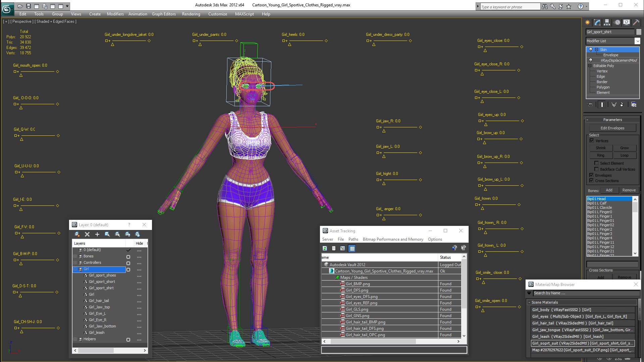Expand the Helpers layer
This screenshot has width=644, height=362.
coord(75,339)
